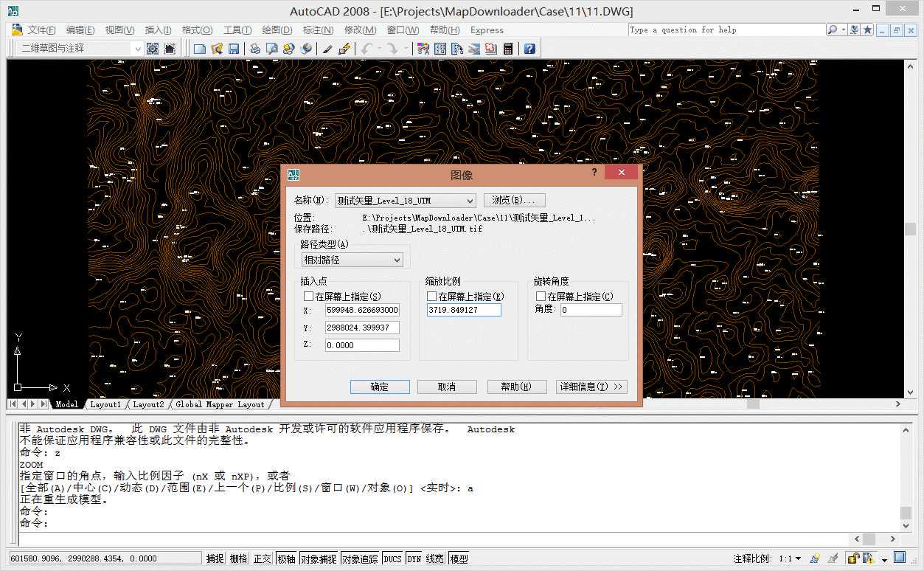This screenshot has height=571, width=924.
Task: Toggle DUCS in the status bar
Action: point(392,559)
